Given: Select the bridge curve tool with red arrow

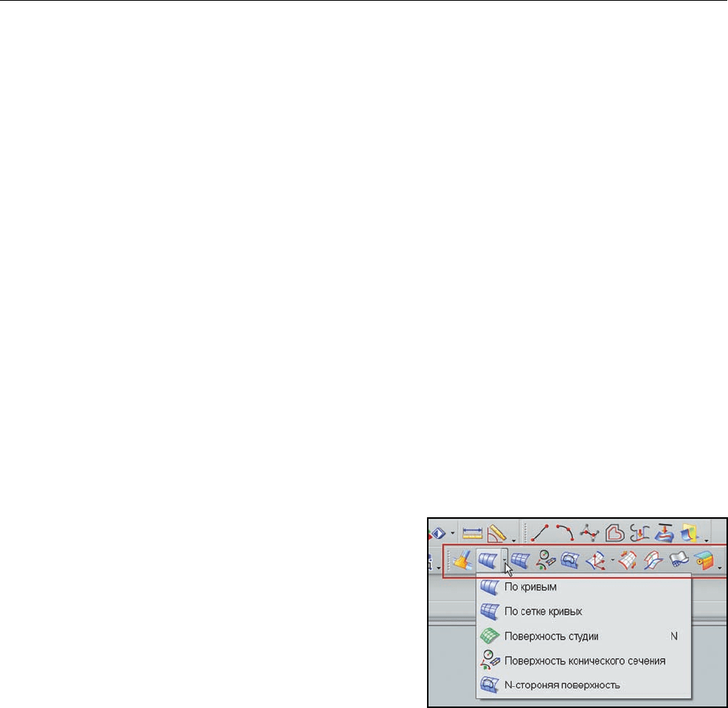Looking at the screenshot, I should (x=639, y=533).
